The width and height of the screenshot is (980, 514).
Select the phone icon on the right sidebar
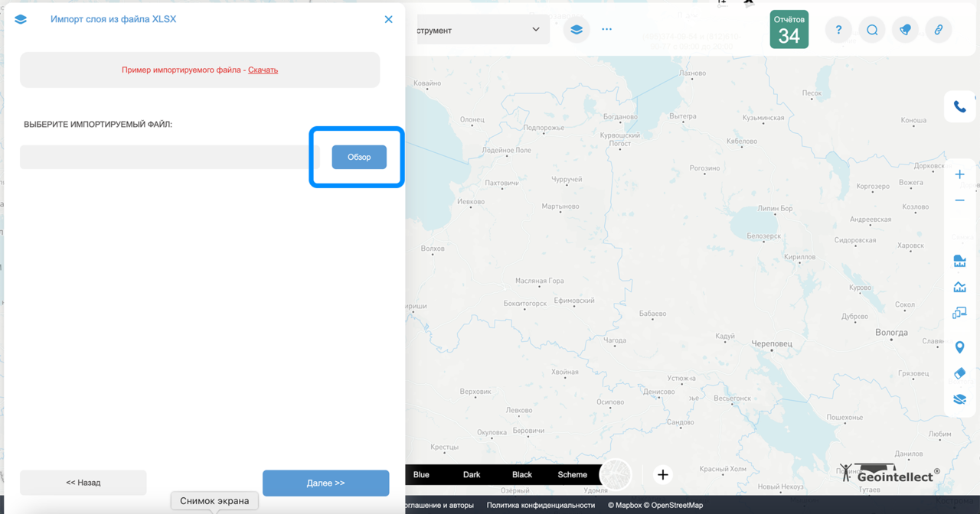pyautogui.click(x=960, y=106)
